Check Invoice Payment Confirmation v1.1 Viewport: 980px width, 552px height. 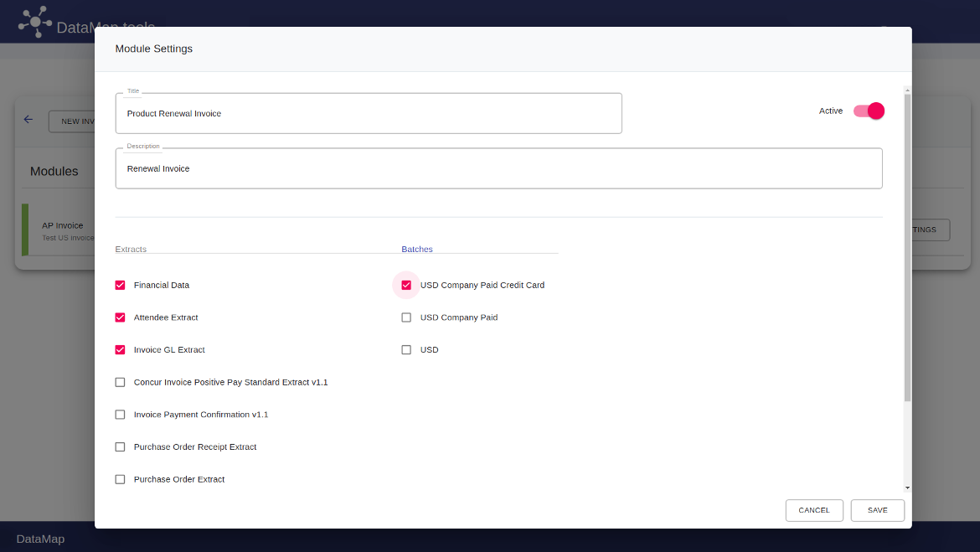(121, 415)
